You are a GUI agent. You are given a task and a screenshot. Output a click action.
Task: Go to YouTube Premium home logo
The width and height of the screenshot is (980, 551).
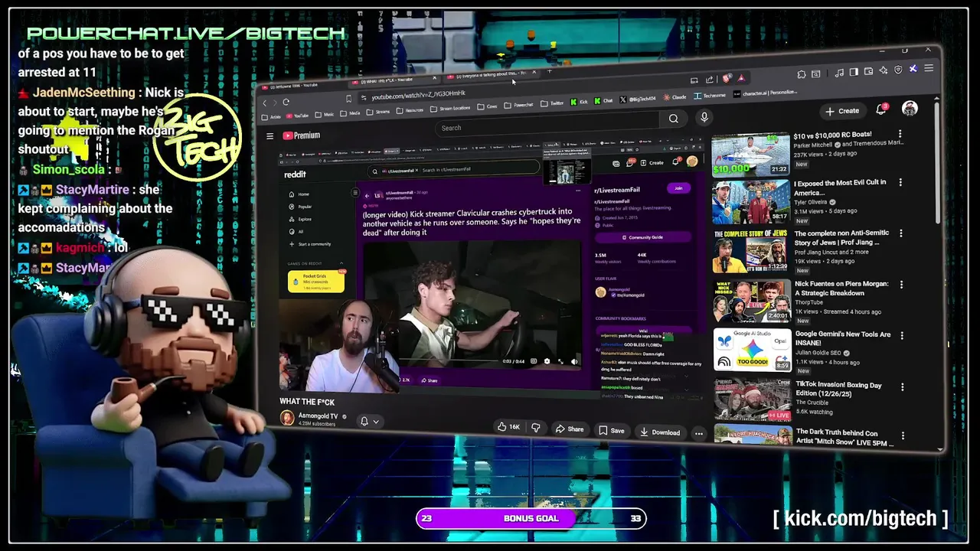point(302,135)
